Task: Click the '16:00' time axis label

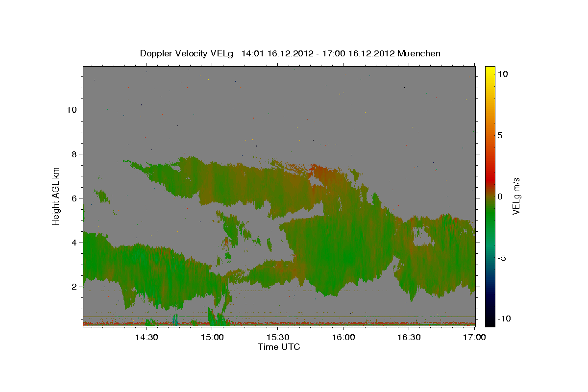Action: (x=343, y=337)
